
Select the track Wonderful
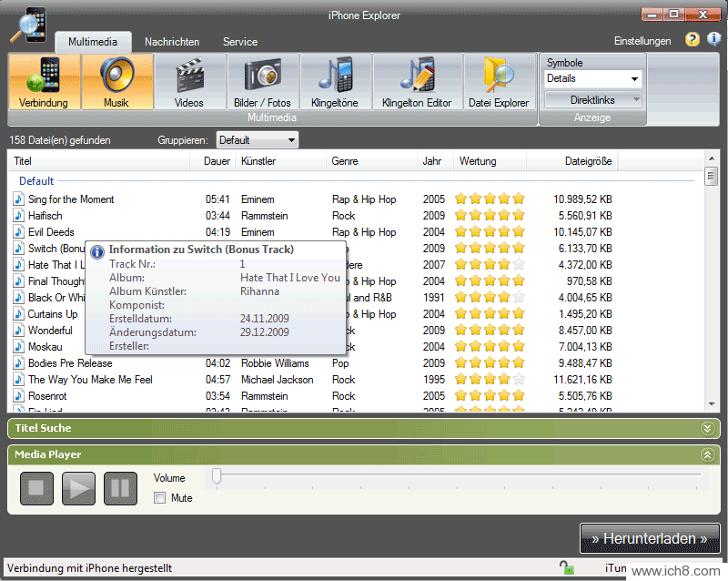(50, 331)
